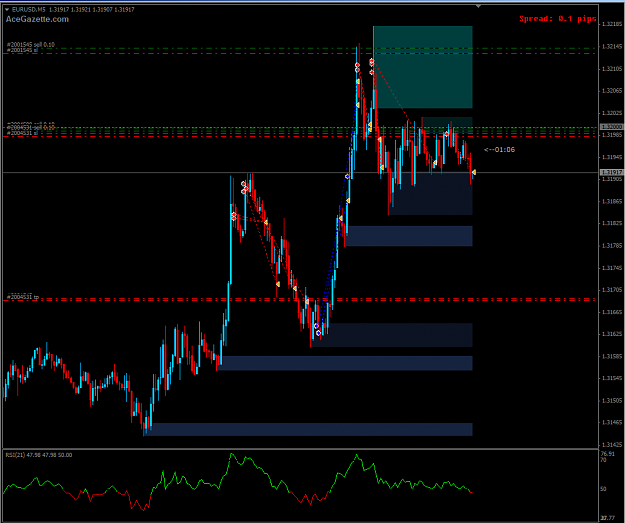Click the 1.31425 price scale value
This screenshot has width=625, height=523.
[x=611, y=444]
